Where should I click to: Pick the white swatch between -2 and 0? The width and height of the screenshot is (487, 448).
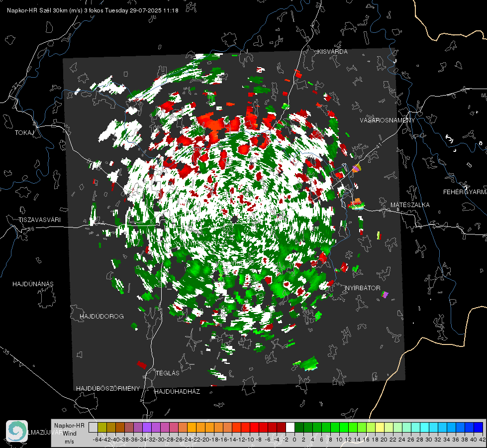point(290,428)
